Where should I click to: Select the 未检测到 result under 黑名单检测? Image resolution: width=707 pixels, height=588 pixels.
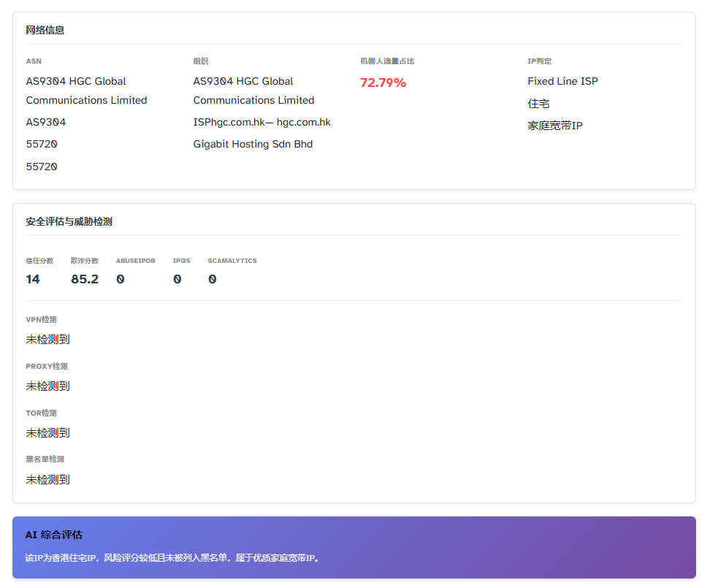[47, 479]
